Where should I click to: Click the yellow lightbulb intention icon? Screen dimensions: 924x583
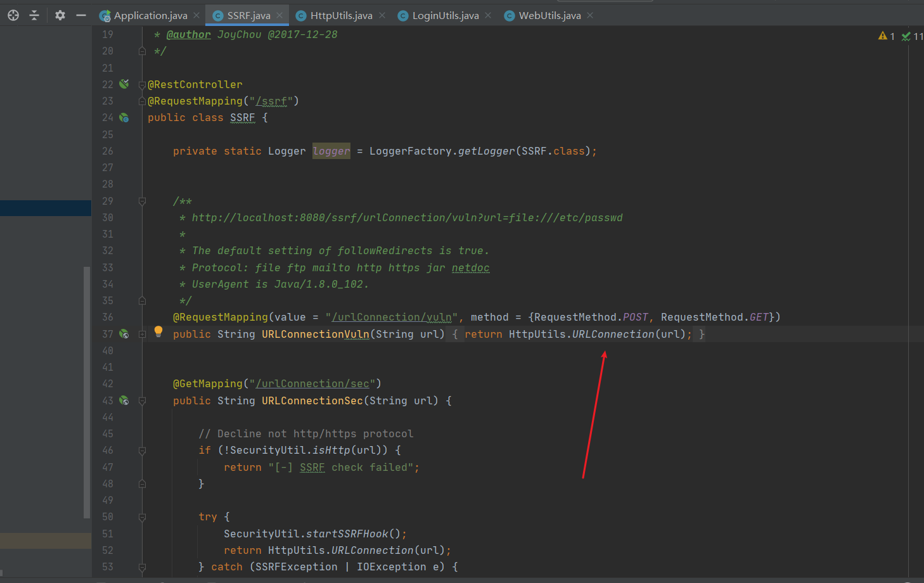(158, 331)
